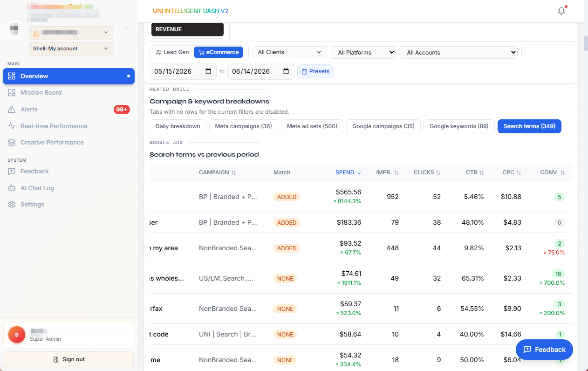Click the floating Feedback button
The image size is (588, 371).
point(544,350)
